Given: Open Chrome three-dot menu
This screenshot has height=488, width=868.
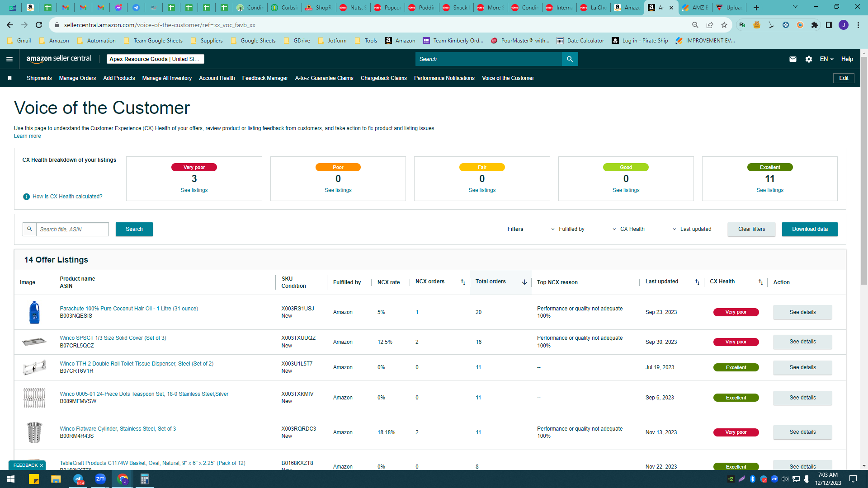Looking at the screenshot, I should click(x=858, y=25).
